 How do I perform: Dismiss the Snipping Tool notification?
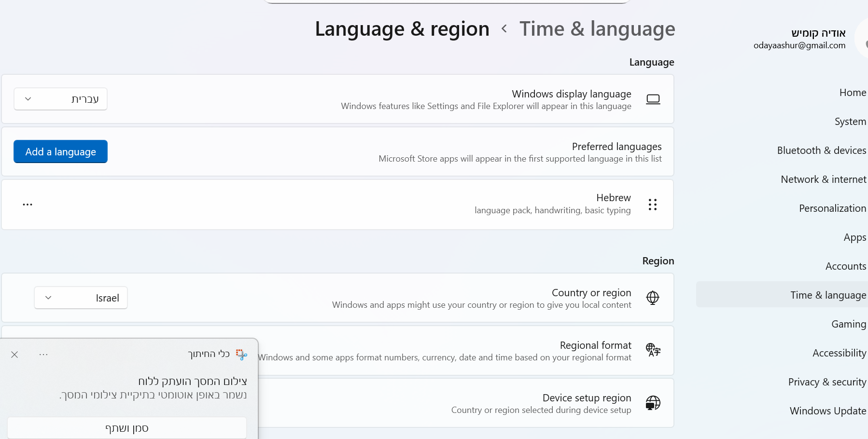[14, 355]
